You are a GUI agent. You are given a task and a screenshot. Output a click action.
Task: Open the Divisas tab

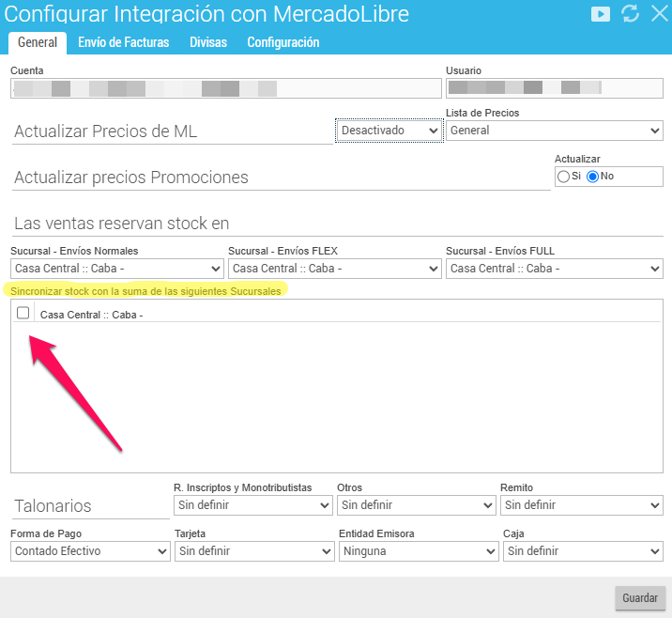[x=208, y=42]
